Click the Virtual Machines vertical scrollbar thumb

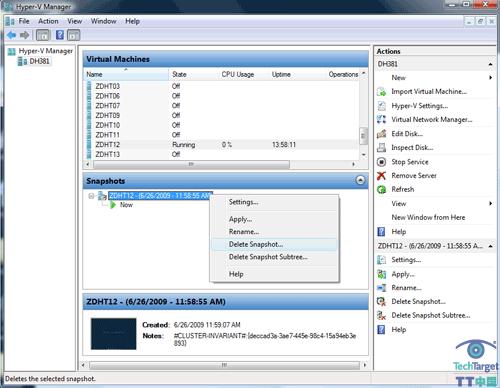click(363, 136)
